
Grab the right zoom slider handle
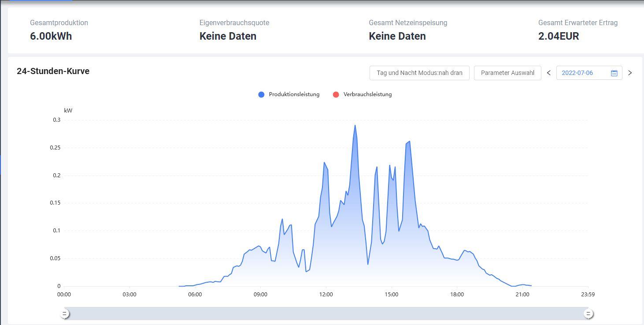(588, 314)
